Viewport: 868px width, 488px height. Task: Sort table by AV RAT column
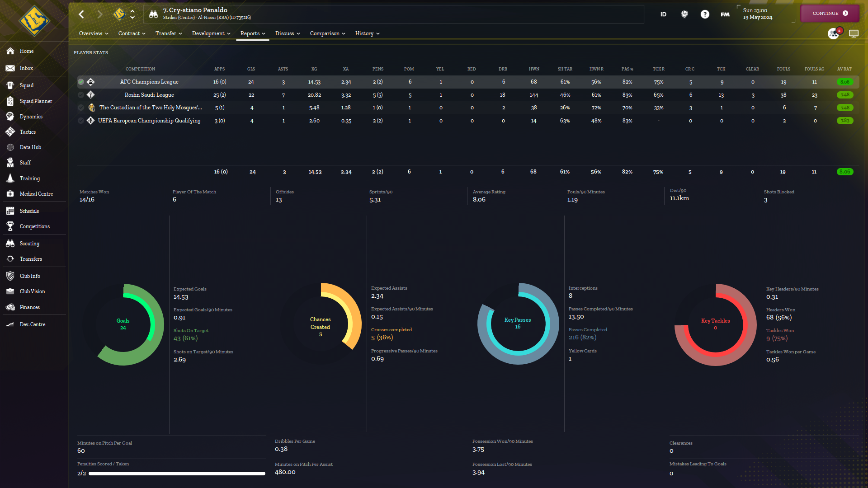[x=844, y=69]
